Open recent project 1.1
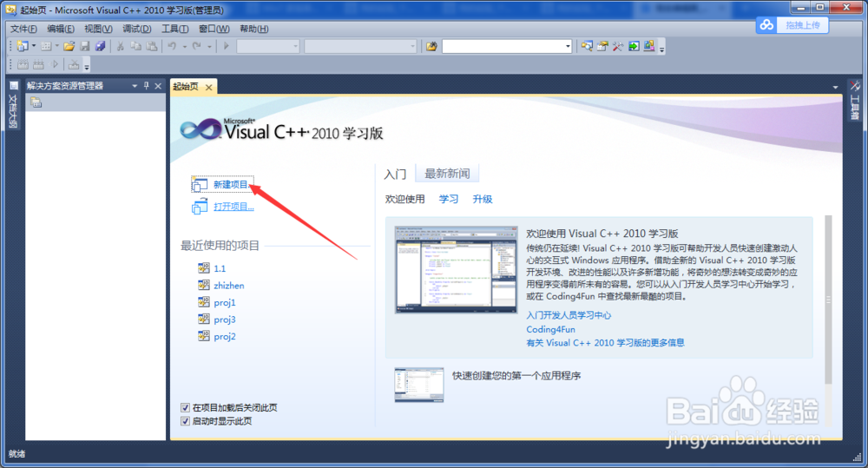The width and height of the screenshot is (868, 468). (x=220, y=268)
